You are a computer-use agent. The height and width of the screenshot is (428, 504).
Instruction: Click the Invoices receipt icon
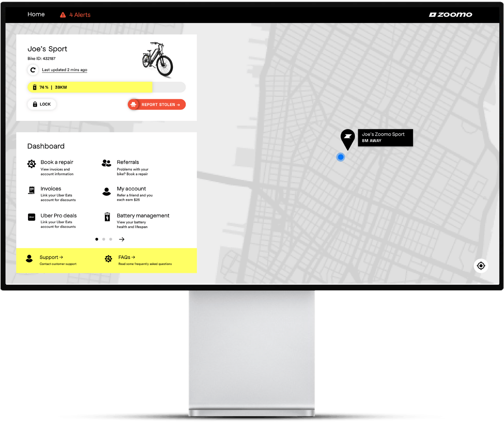31,190
